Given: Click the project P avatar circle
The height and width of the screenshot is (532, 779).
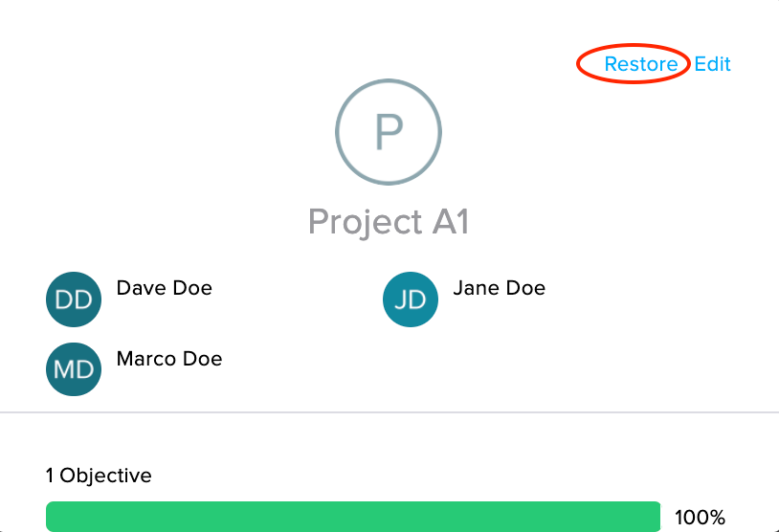Looking at the screenshot, I should click(x=389, y=132).
